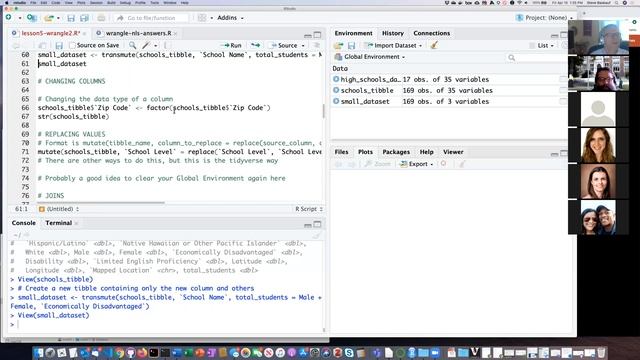This screenshot has width=640, height=360.
Task: Select the History tab
Action: click(x=393, y=33)
